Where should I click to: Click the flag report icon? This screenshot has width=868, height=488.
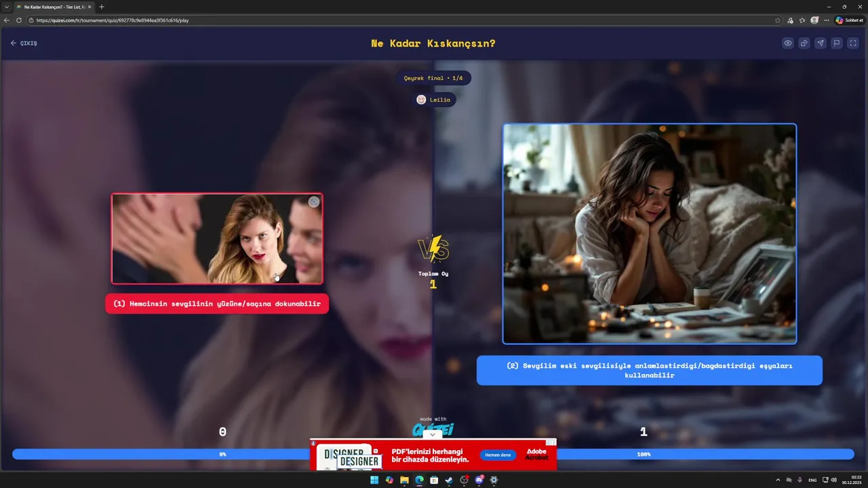837,43
